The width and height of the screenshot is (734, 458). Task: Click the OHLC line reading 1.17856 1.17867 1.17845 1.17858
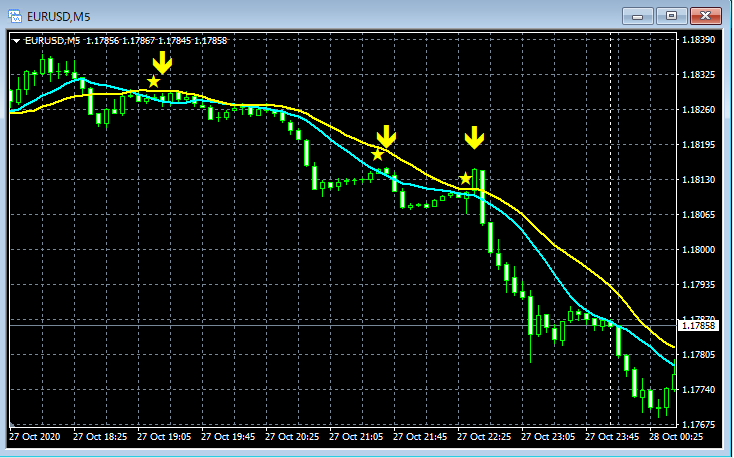pos(157,41)
